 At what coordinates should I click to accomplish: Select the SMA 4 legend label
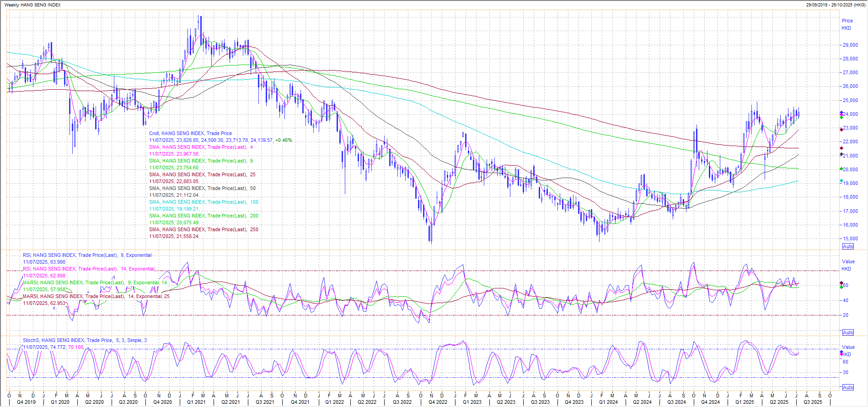point(201,147)
